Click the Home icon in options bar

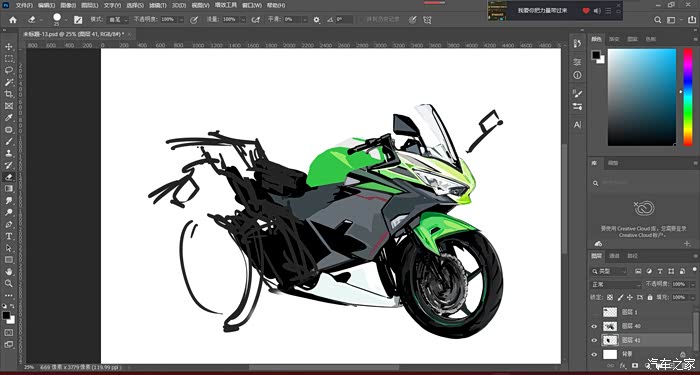click(x=13, y=20)
